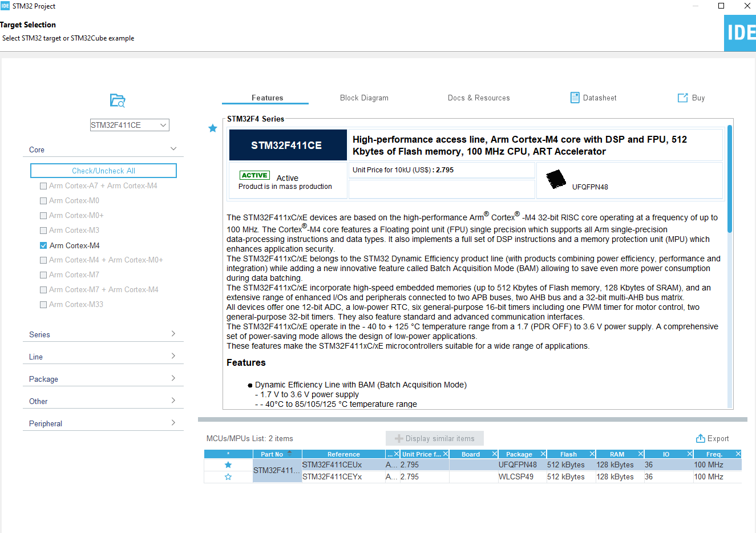Toggle Arm Cortex-M0 checkbox
Viewport: 756px width, 533px height.
coord(43,201)
